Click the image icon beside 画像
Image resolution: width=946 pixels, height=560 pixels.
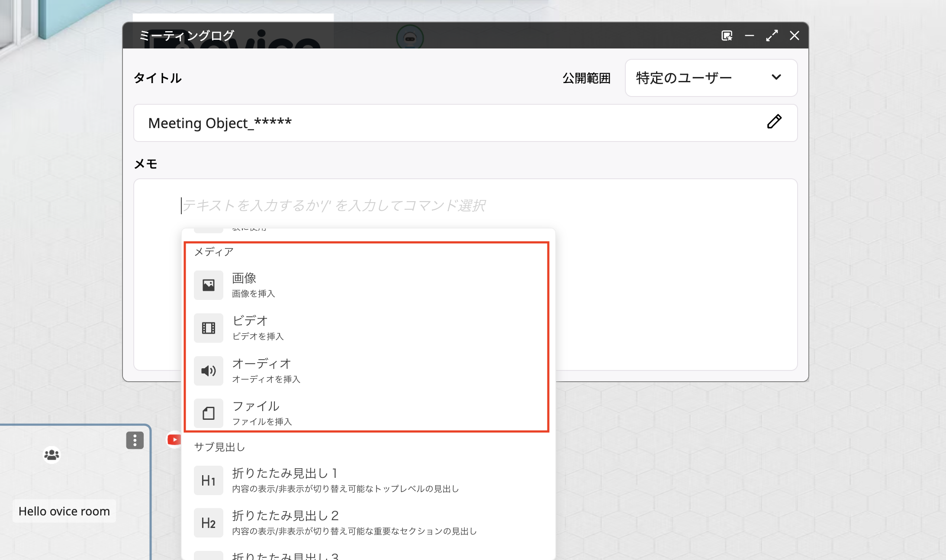(209, 285)
